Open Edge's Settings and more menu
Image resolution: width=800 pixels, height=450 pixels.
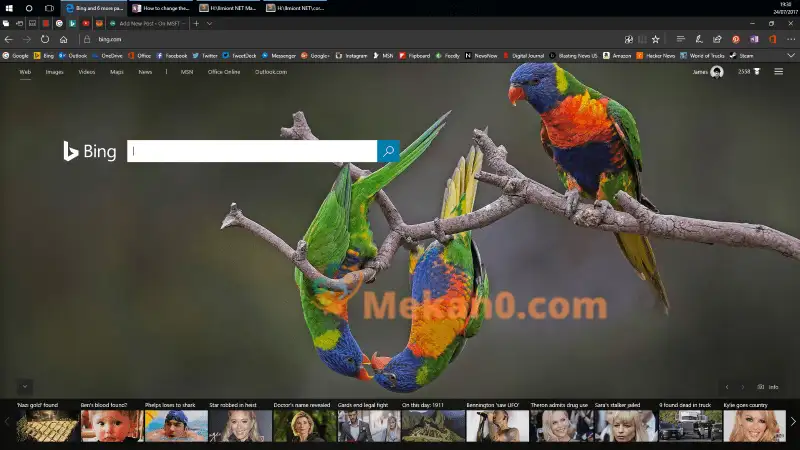[791, 39]
